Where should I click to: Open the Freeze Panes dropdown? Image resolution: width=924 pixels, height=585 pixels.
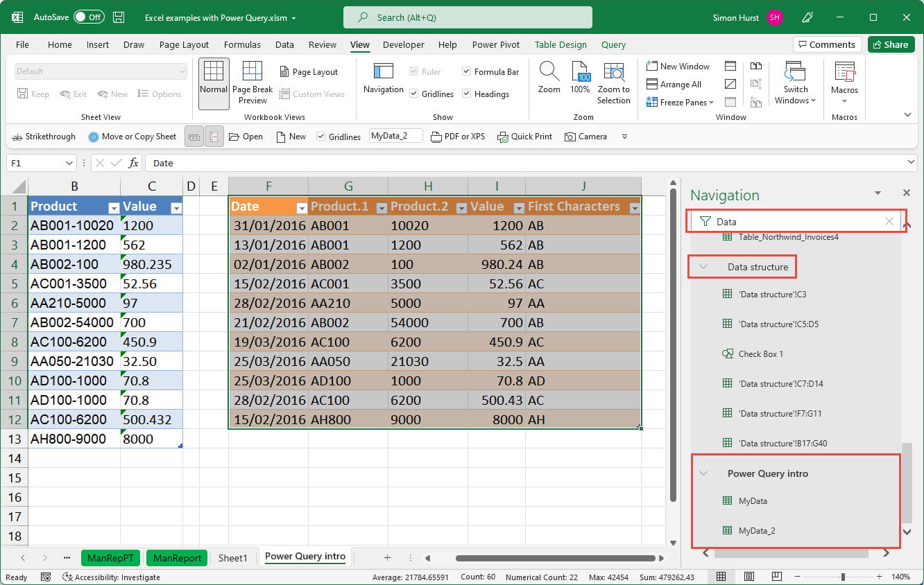coord(681,103)
